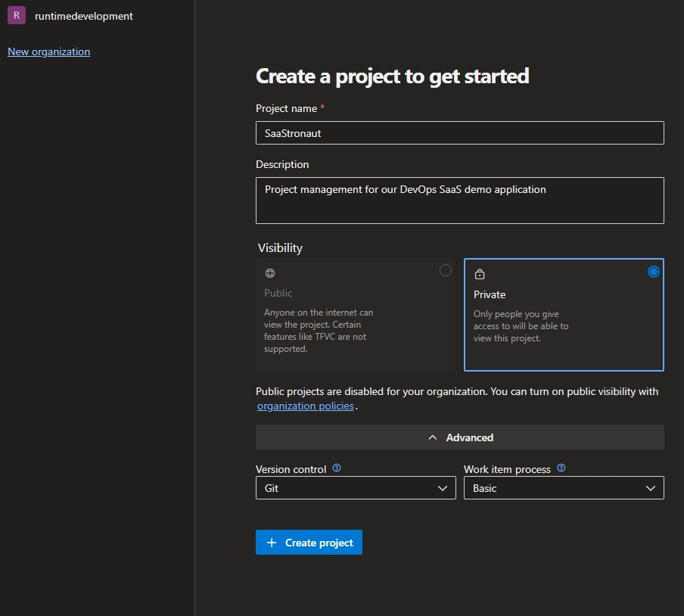This screenshot has width=684, height=616.
Task: Collapse the Advanced section
Action: [460, 437]
